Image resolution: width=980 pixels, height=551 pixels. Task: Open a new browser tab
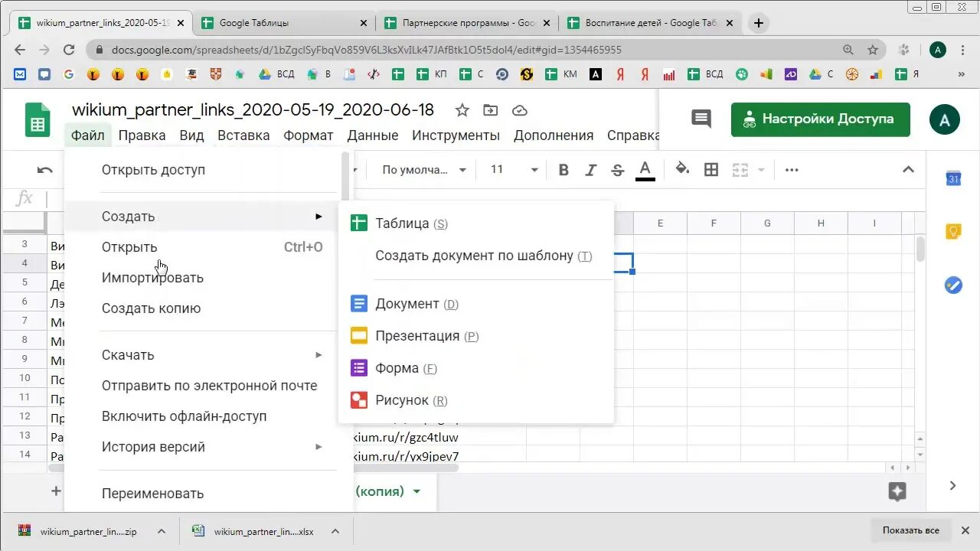(758, 23)
